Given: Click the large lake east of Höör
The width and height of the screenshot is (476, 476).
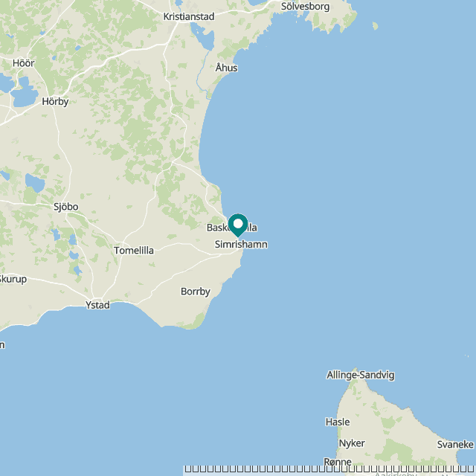Looking at the screenshot, I should pos(25,92).
